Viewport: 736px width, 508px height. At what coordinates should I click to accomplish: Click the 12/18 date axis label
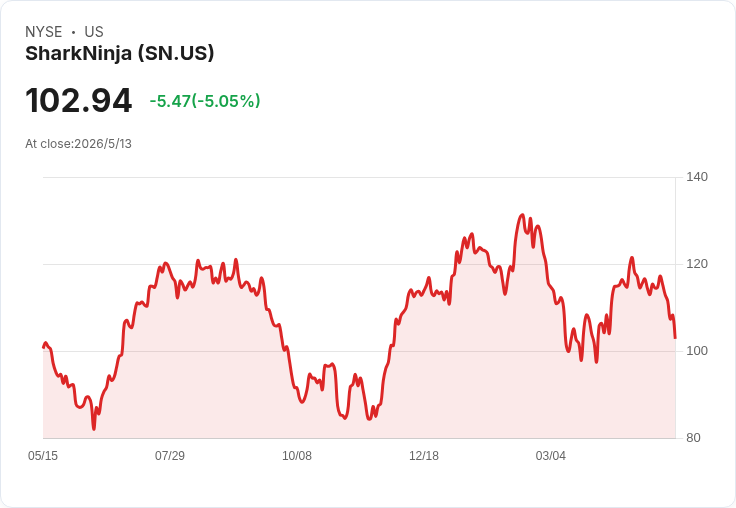pyautogui.click(x=424, y=455)
